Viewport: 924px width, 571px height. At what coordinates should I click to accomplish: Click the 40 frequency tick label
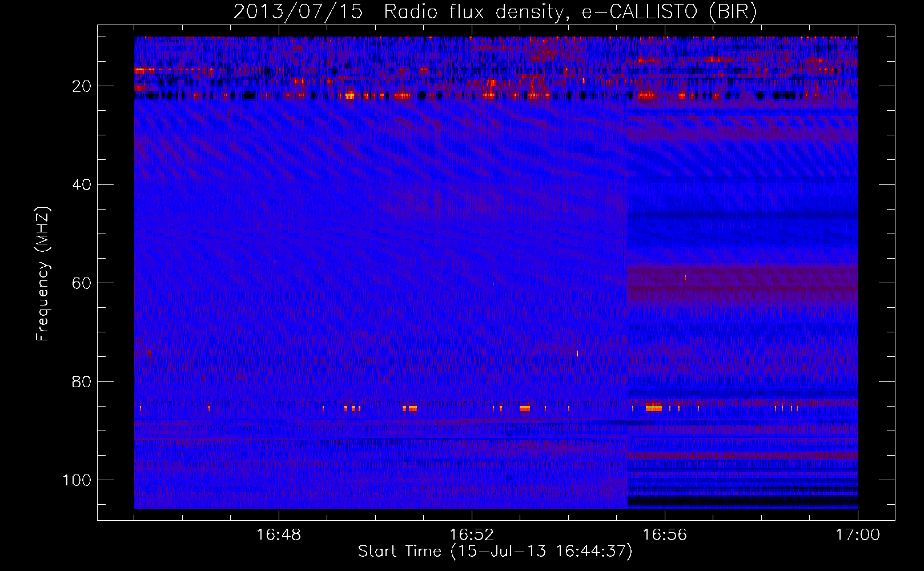click(82, 184)
